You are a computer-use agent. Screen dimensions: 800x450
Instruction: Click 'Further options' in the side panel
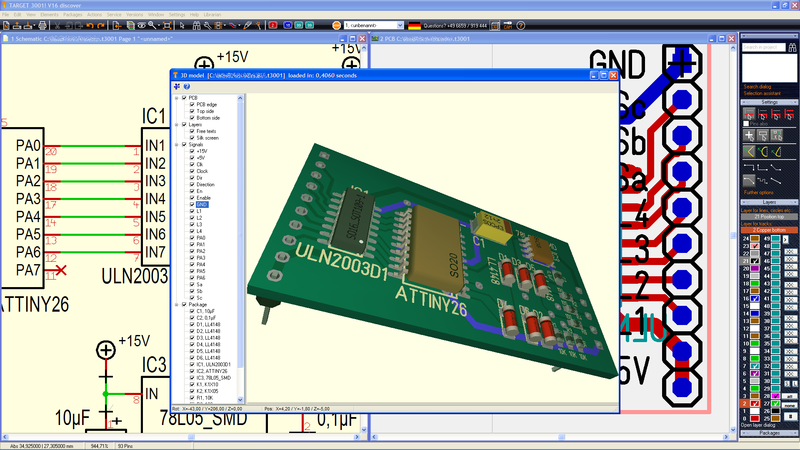(x=758, y=192)
